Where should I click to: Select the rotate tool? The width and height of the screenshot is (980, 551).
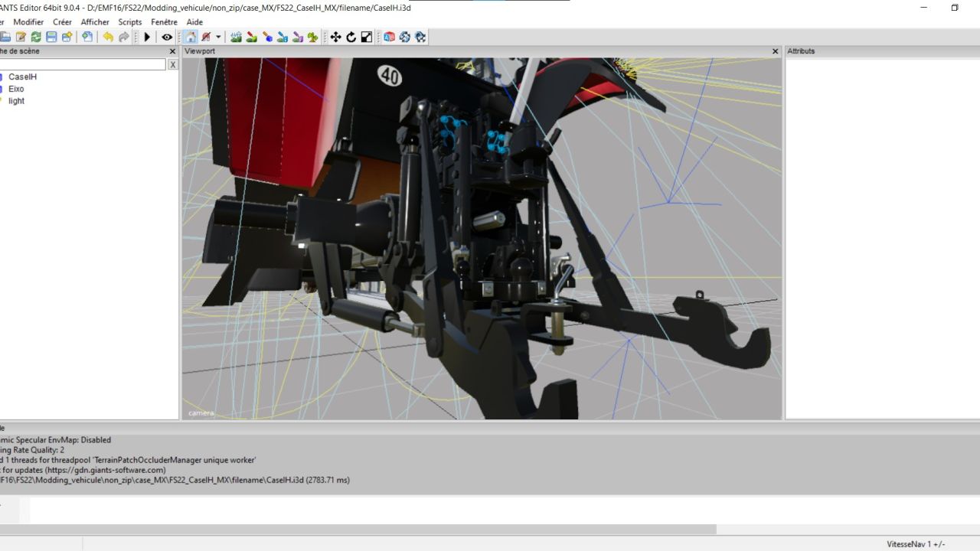click(x=351, y=37)
